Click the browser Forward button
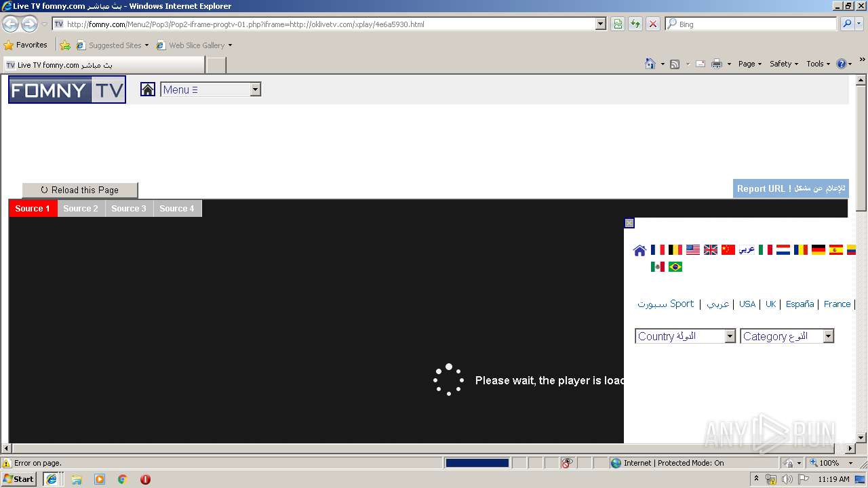868x488 pixels. (29, 24)
